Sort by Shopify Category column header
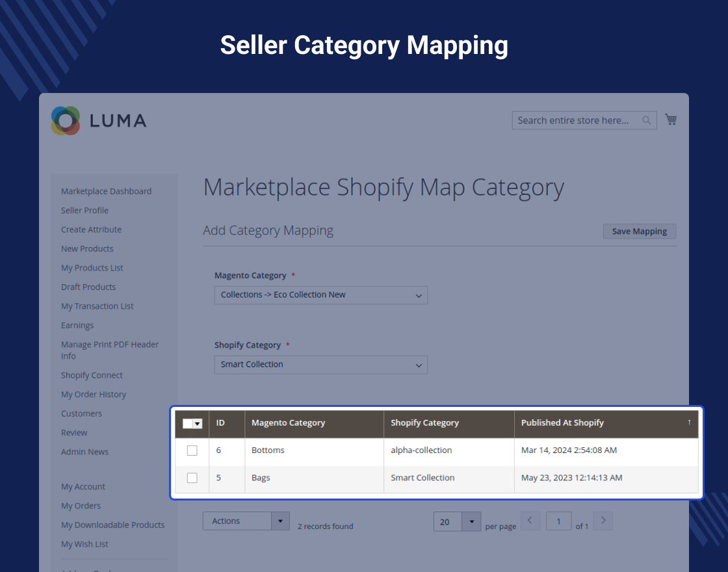Viewport: 728px width, 572px height. point(449,423)
